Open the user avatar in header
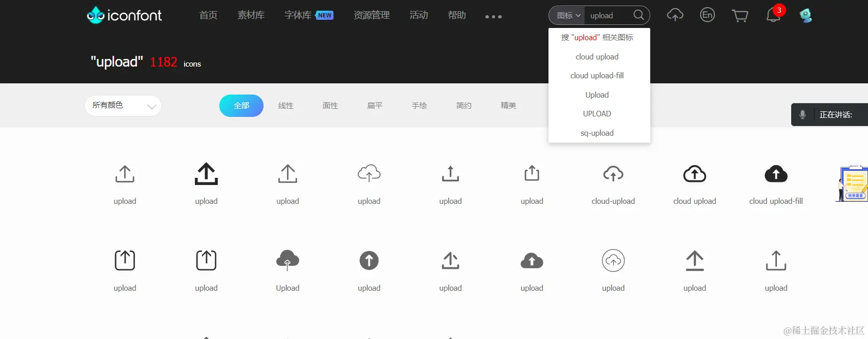 (805, 15)
